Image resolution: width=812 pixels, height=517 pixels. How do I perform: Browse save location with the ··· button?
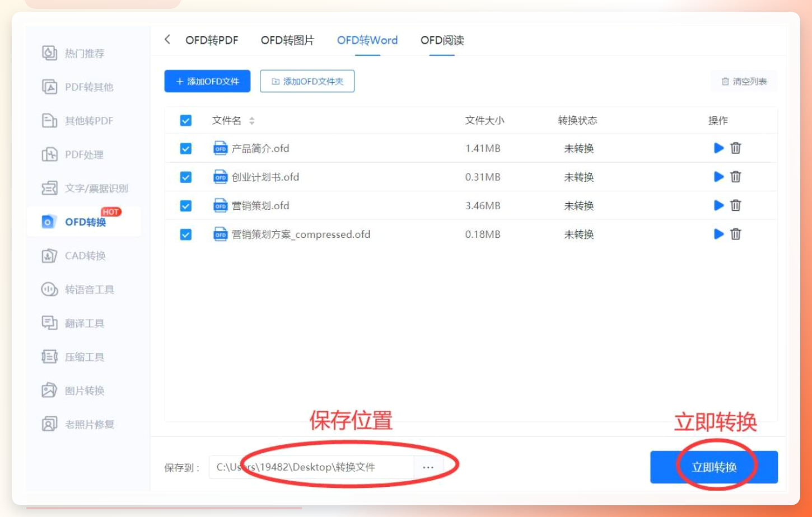(x=428, y=467)
